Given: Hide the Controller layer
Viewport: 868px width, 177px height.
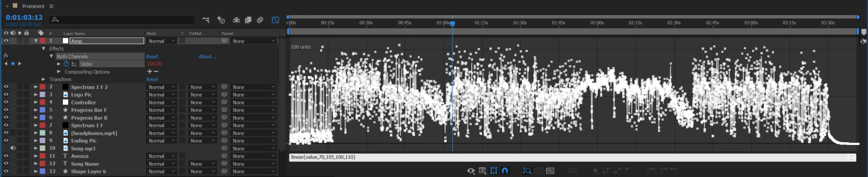Looking at the screenshot, I should [6, 102].
